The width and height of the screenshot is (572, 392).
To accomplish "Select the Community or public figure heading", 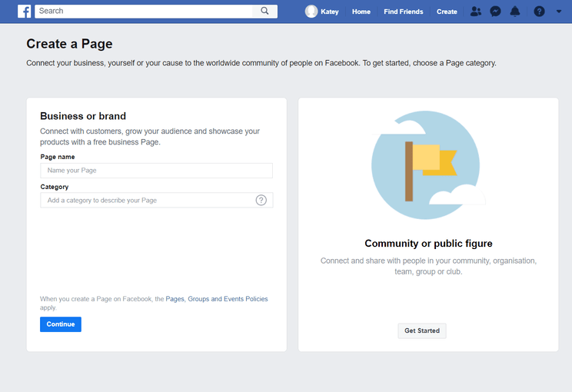I will pos(428,243).
